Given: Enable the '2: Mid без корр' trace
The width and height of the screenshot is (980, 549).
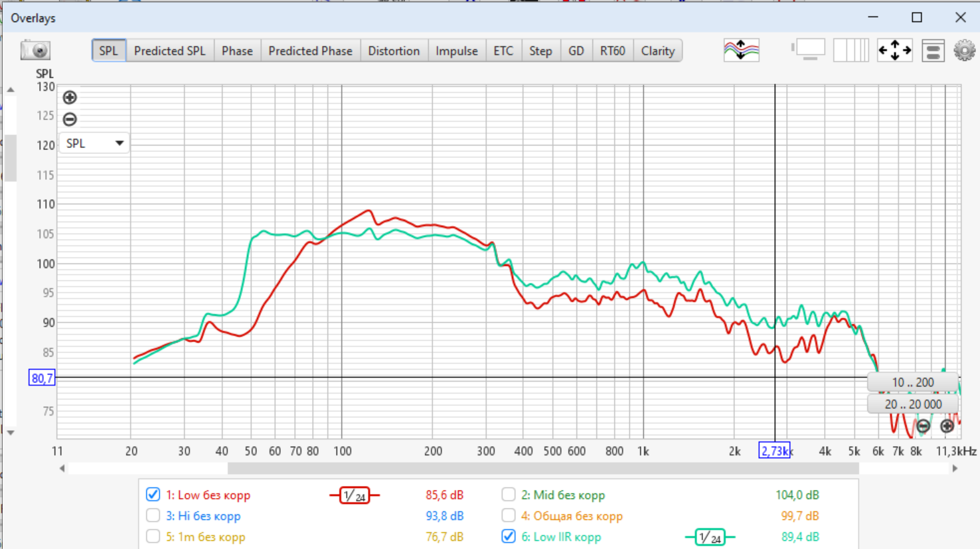Looking at the screenshot, I should point(509,495).
